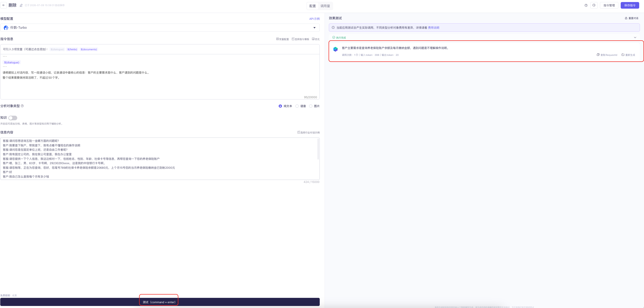Open 选择行业对话示例 sample picker
This screenshot has width=644, height=308.
(x=309, y=132)
